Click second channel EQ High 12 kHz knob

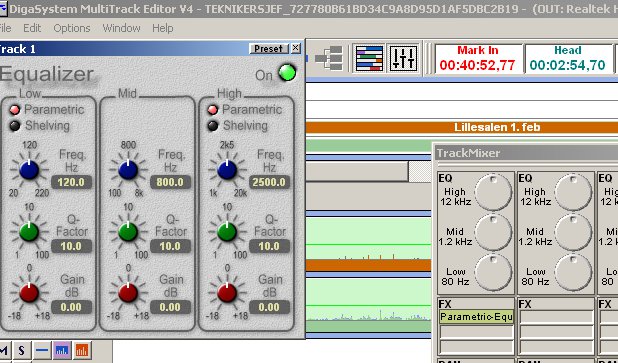coord(573,192)
